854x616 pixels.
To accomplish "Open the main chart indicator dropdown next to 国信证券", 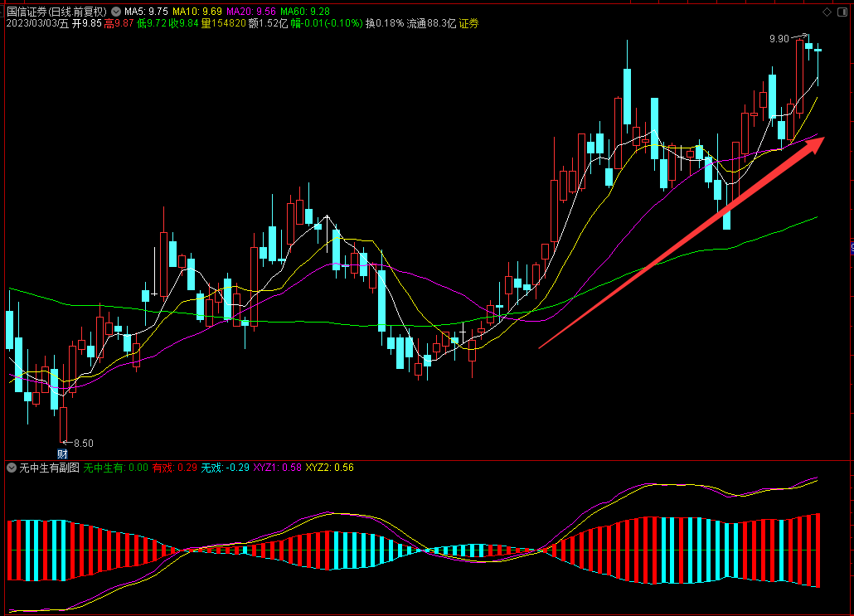I will pyautogui.click(x=116, y=12).
